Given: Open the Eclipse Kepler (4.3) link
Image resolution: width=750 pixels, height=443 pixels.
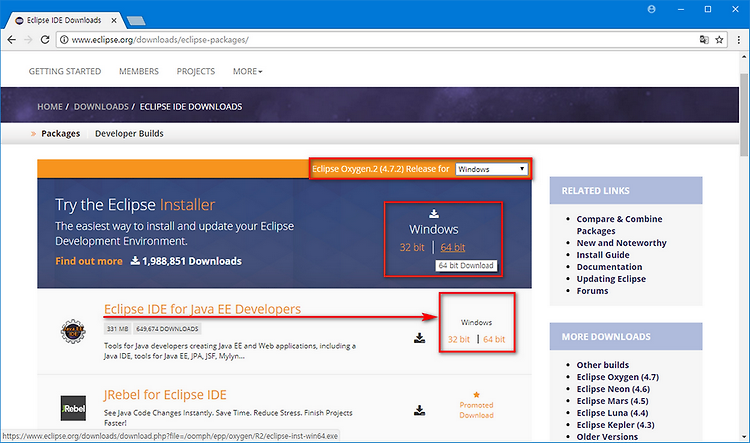Looking at the screenshot, I should click(x=615, y=425).
